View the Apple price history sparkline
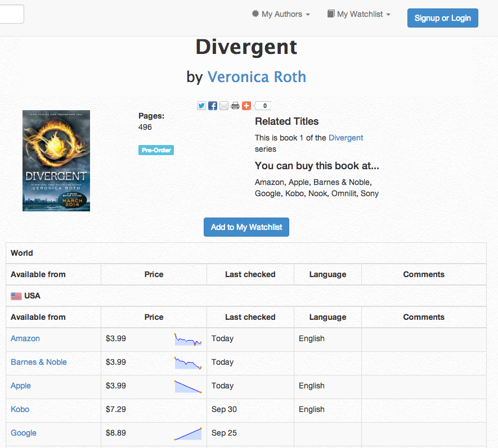The width and height of the screenshot is (498, 448). click(188, 386)
